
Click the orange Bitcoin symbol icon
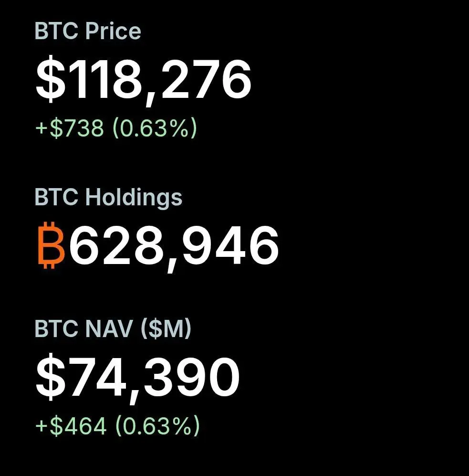[51, 245]
